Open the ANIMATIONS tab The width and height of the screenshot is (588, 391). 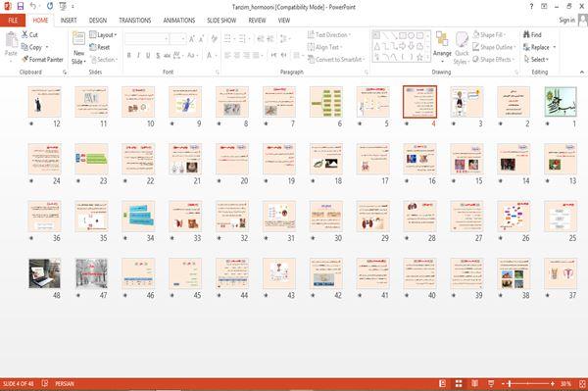179,21
